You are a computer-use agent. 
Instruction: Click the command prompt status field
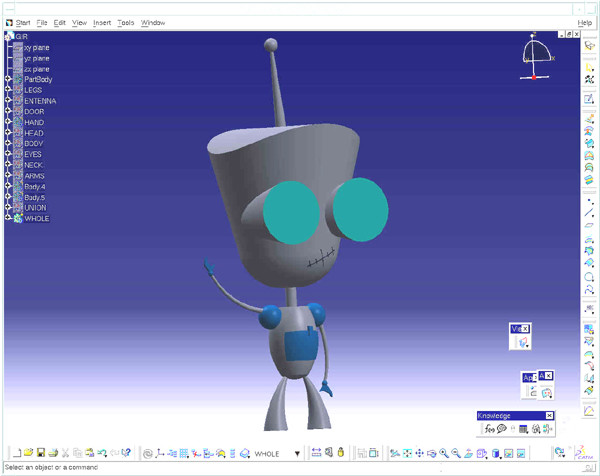coord(291,467)
